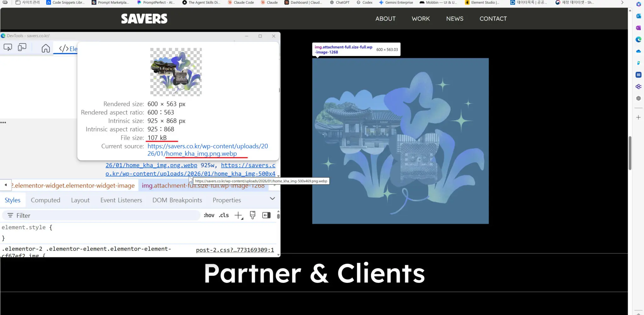Select img.attachment-full breadcrumb
The image size is (644, 315).
pos(203,186)
